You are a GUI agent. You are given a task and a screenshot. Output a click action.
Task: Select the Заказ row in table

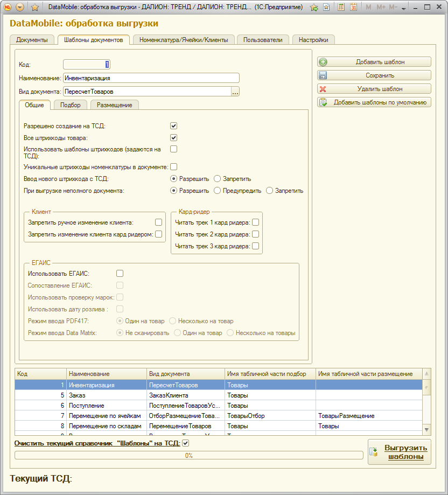(x=219, y=395)
